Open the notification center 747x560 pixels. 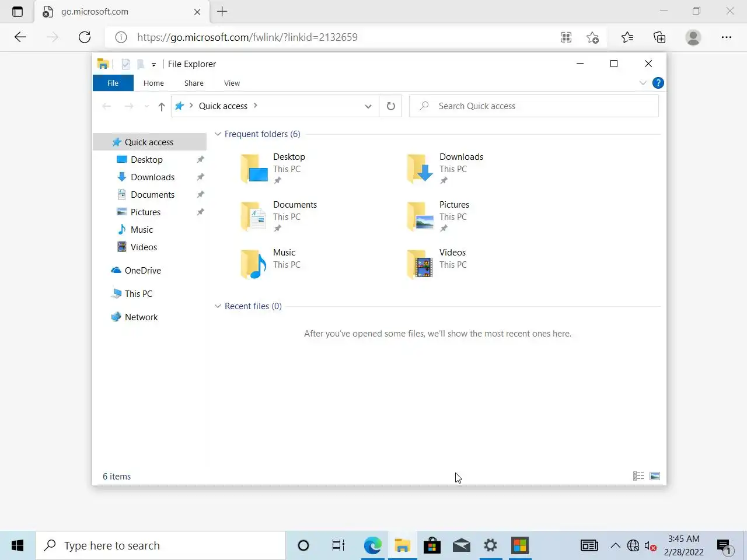pyautogui.click(x=724, y=546)
